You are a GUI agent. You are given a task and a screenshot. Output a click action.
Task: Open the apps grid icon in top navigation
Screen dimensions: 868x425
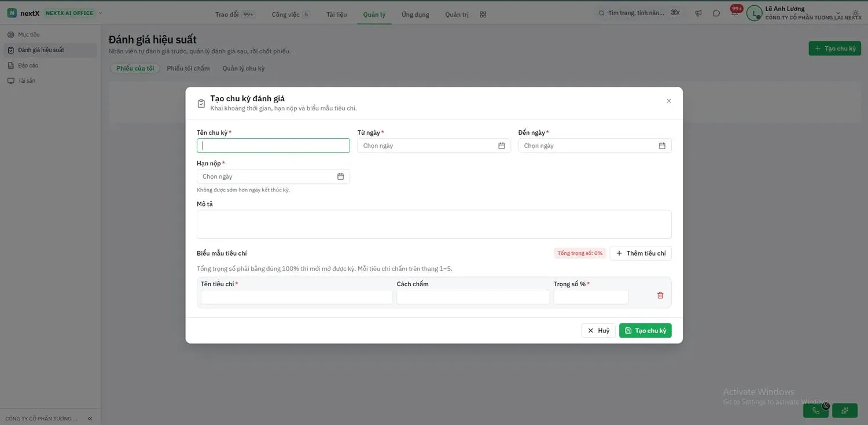483,14
